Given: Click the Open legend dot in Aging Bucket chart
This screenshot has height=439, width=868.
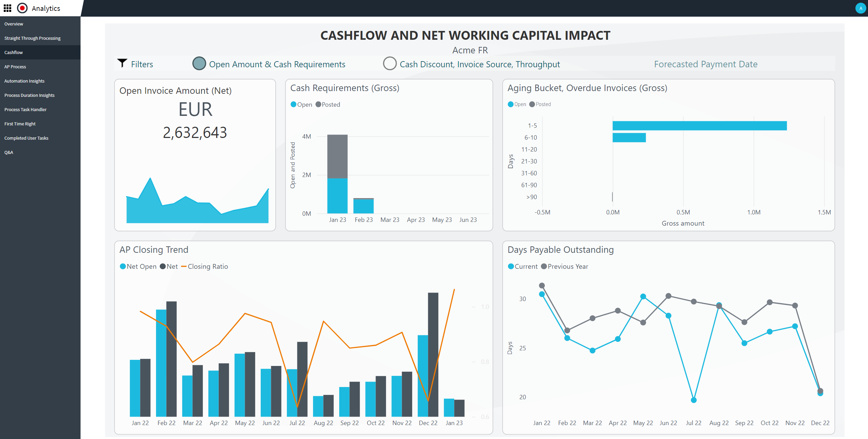Looking at the screenshot, I should point(510,104).
